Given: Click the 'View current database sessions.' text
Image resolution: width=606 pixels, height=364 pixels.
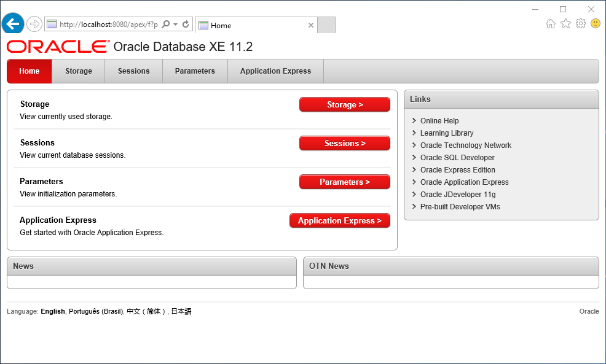Looking at the screenshot, I should pos(73,155).
